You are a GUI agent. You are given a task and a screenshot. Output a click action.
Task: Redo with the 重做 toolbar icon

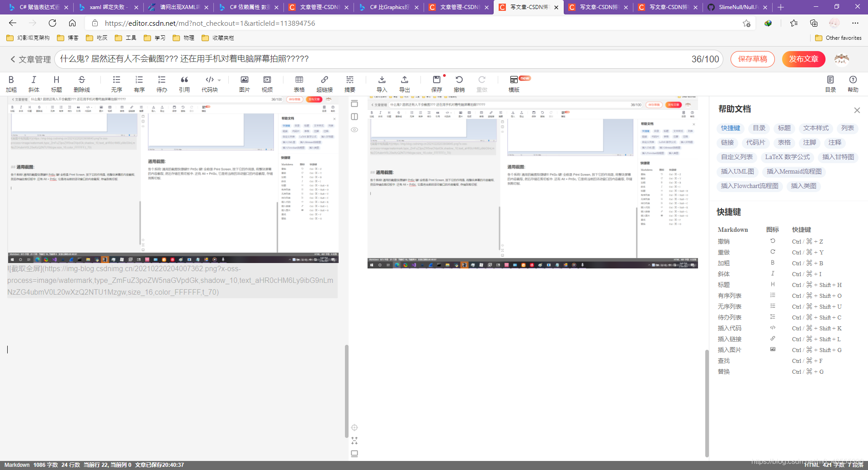coord(482,84)
